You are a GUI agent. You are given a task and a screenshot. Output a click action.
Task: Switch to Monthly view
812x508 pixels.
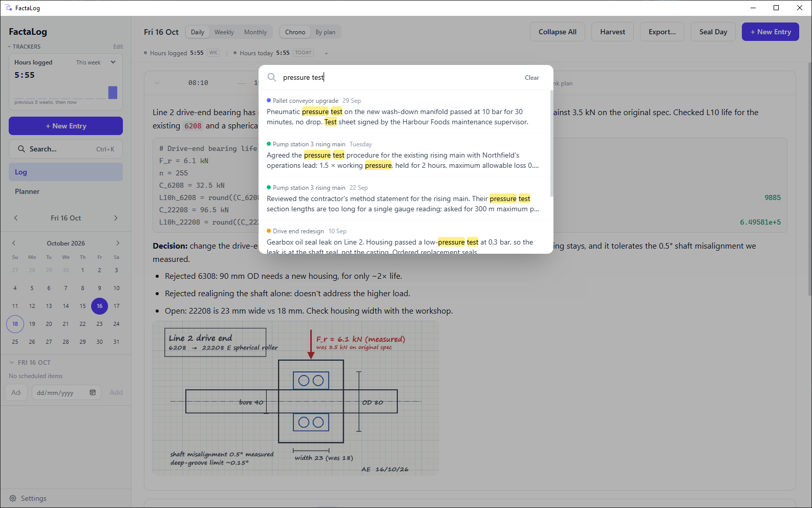[x=255, y=32]
